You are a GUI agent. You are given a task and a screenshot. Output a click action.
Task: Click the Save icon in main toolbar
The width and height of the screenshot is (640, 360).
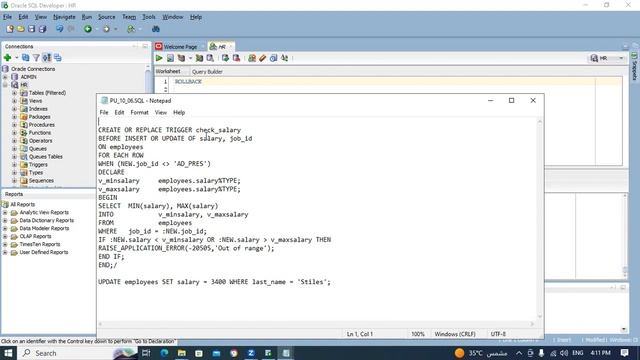[x=31, y=29]
